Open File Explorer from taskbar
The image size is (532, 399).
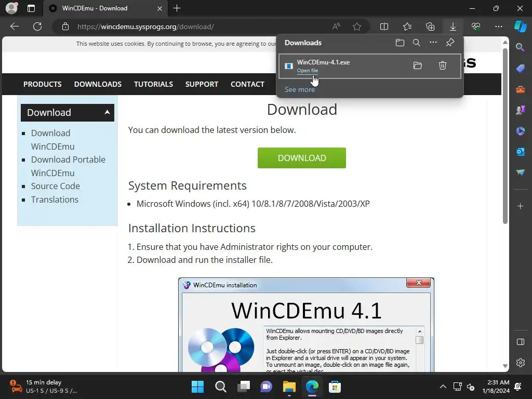pyautogui.click(x=289, y=387)
